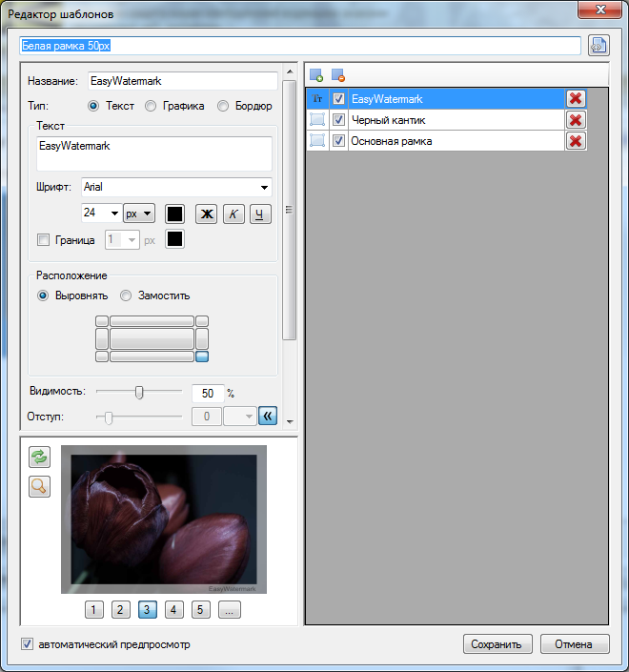Uncheck visibility of Основная рамка layer

pos(338,140)
